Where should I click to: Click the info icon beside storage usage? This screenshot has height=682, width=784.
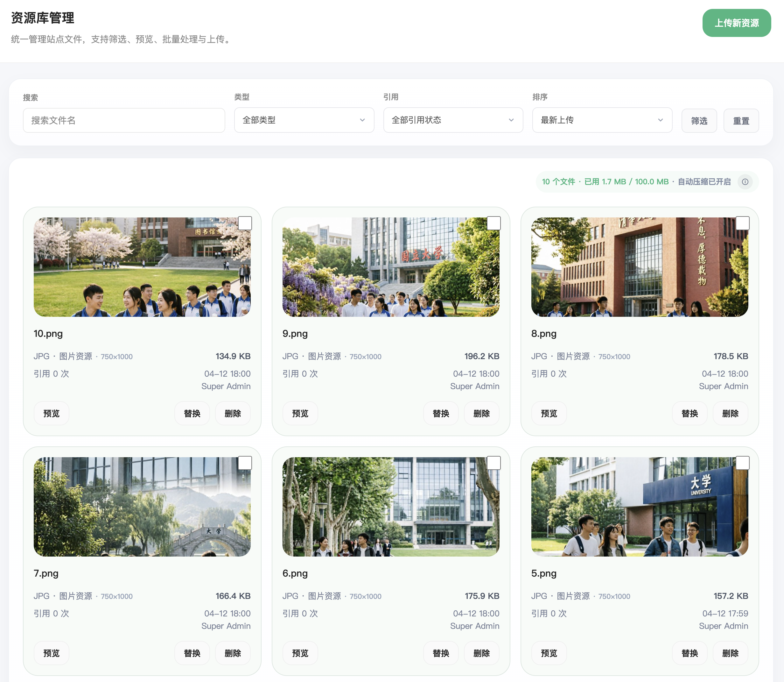745,182
